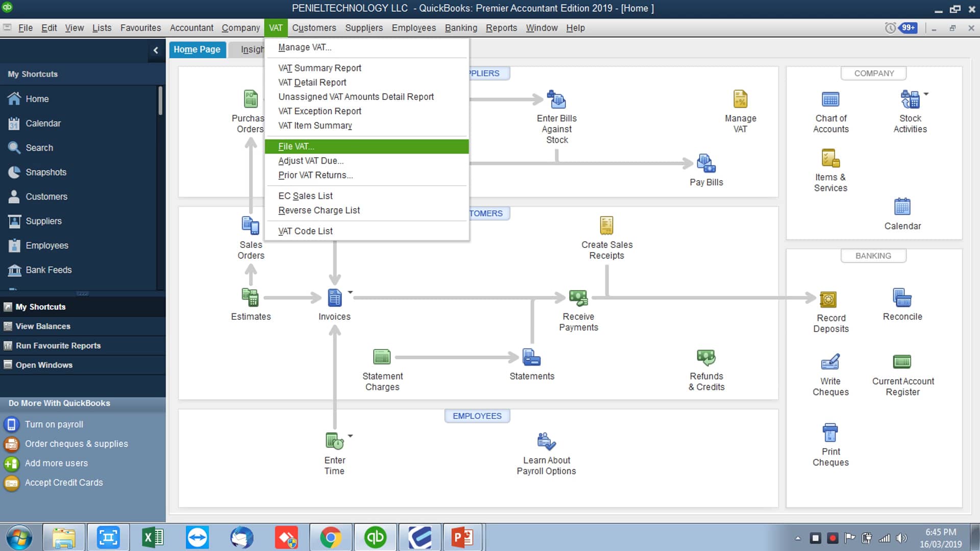Select File VAT... menu entry
Image resolution: width=980 pixels, height=551 pixels.
(x=366, y=146)
